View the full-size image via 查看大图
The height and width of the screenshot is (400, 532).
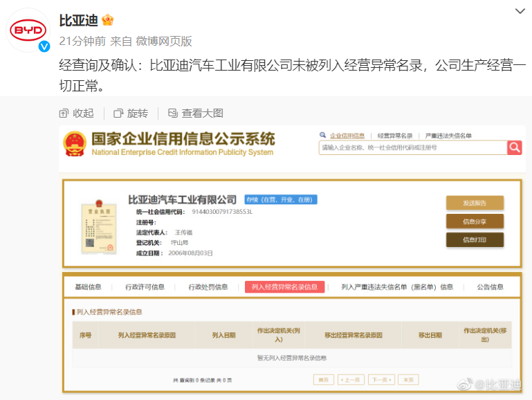point(195,113)
